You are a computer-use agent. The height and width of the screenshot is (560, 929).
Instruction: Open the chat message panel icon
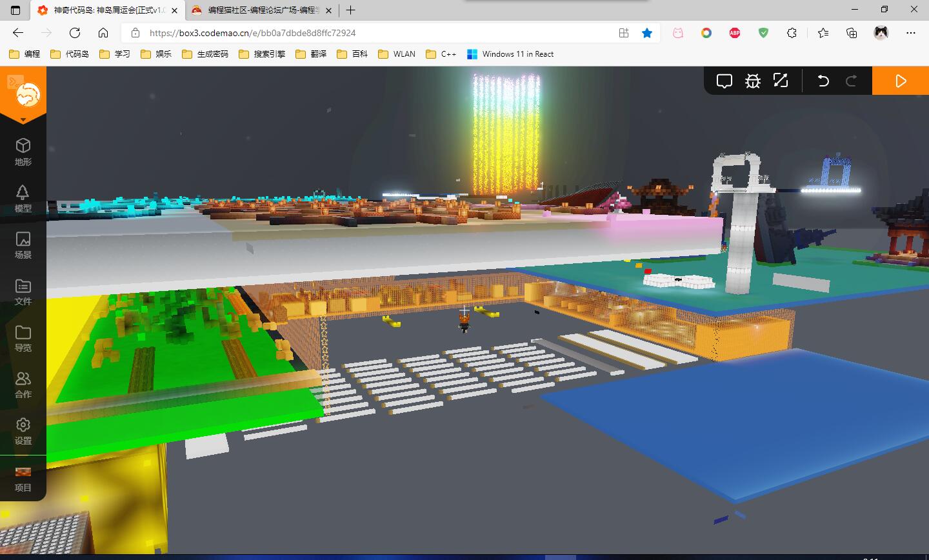(x=724, y=81)
